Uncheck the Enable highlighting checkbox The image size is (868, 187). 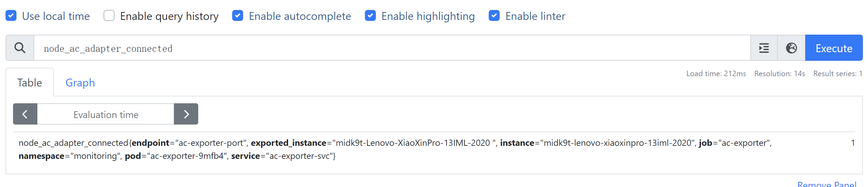(x=370, y=16)
